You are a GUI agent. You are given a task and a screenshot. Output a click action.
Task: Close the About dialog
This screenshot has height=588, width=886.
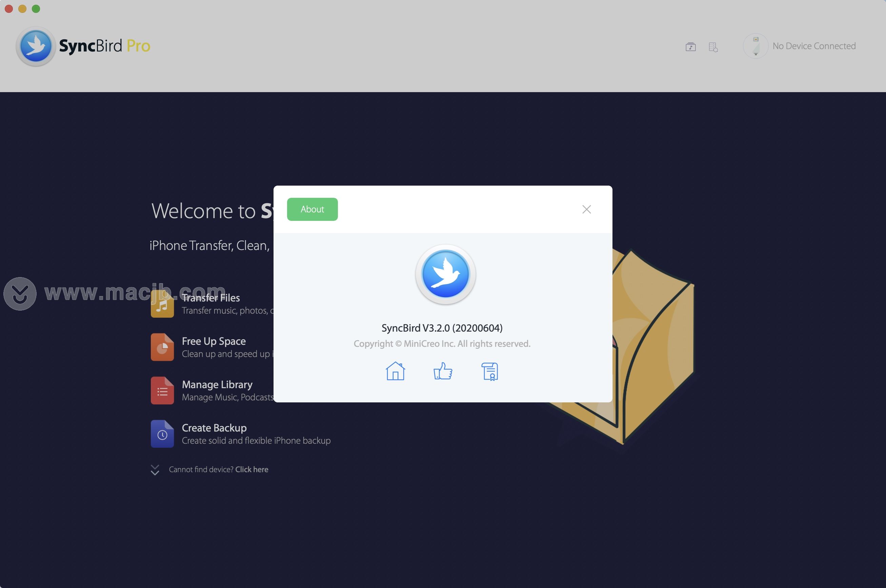(586, 209)
